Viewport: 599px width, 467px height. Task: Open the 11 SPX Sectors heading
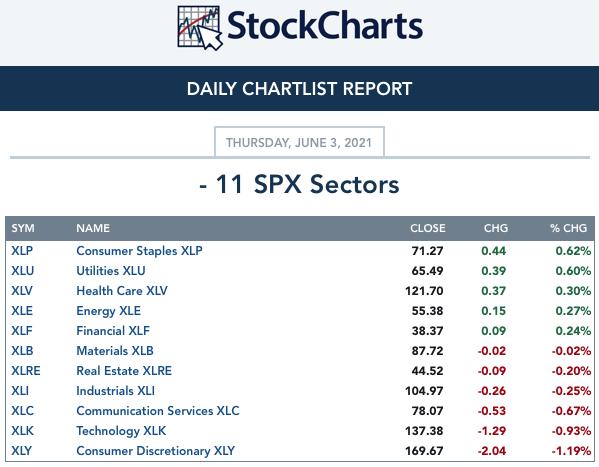click(x=299, y=184)
